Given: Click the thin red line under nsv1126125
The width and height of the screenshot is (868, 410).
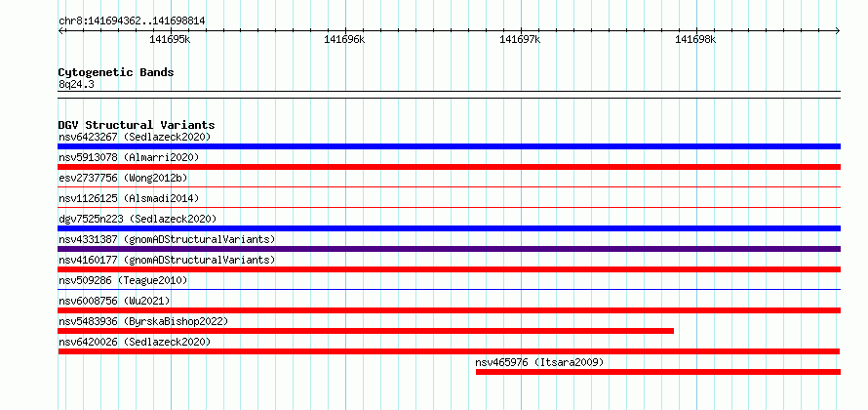Looking at the screenshot, I should click(449, 208).
